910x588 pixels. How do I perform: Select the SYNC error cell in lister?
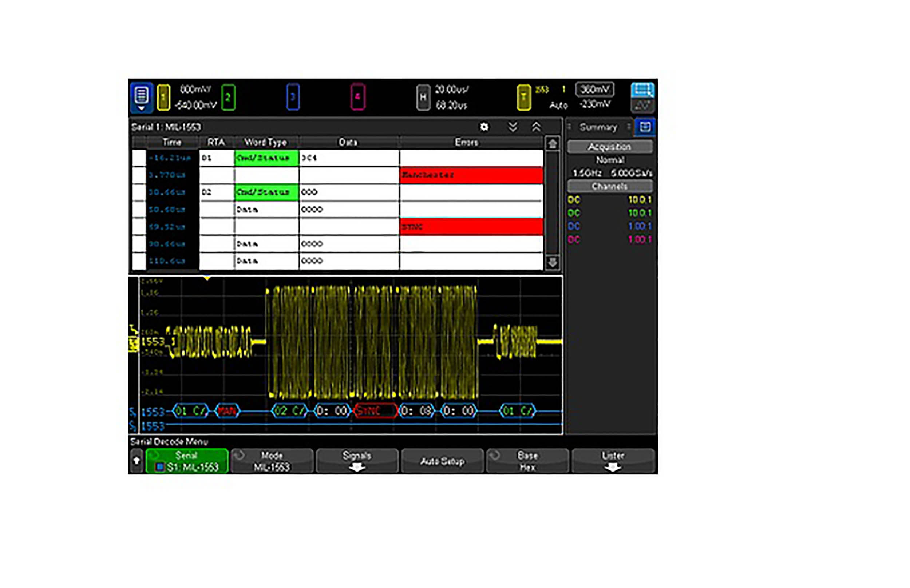[x=471, y=227]
